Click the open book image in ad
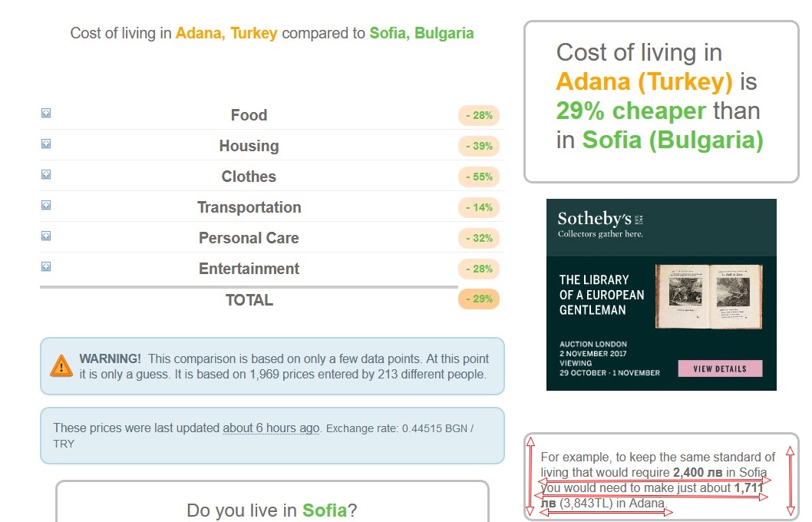 click(709, 296)
